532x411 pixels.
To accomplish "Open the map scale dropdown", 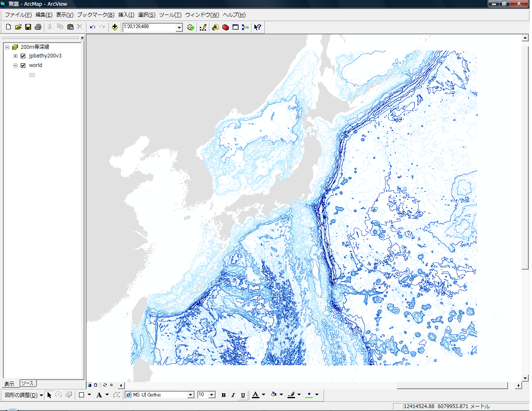I will click(x=180, y=27).
